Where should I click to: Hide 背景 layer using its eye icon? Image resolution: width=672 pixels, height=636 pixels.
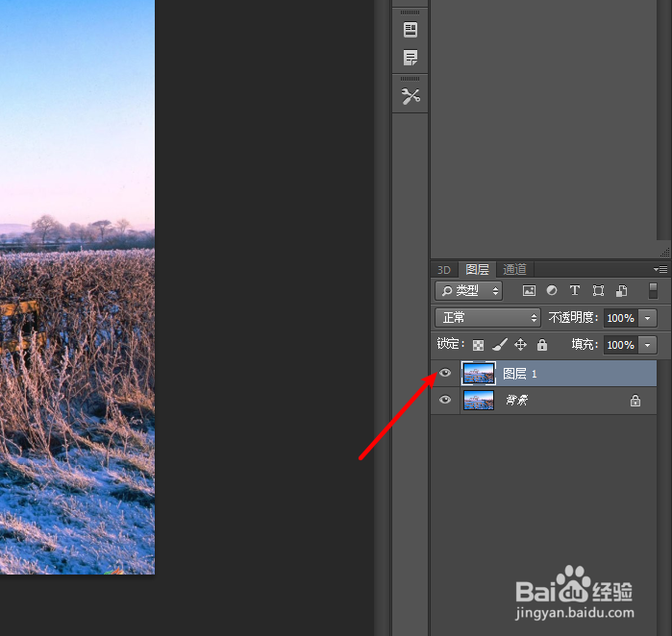coord(445,400)
